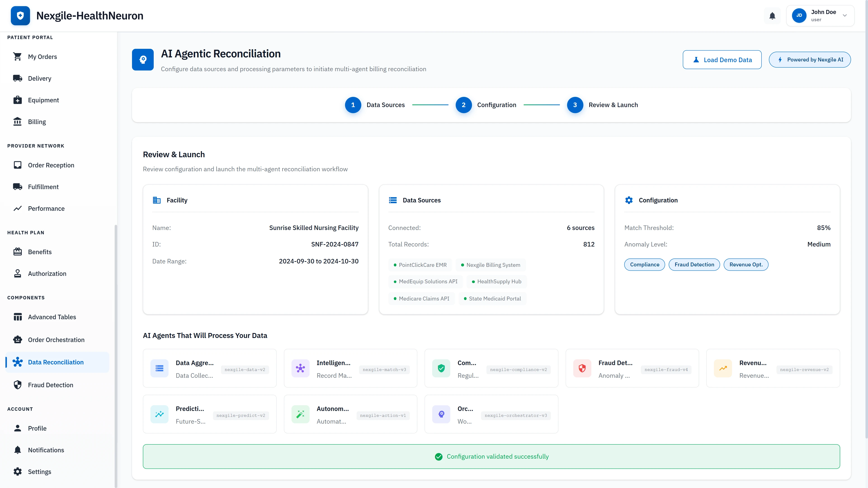Click the Powered by Nexgile AI badge

pos(810,60)
